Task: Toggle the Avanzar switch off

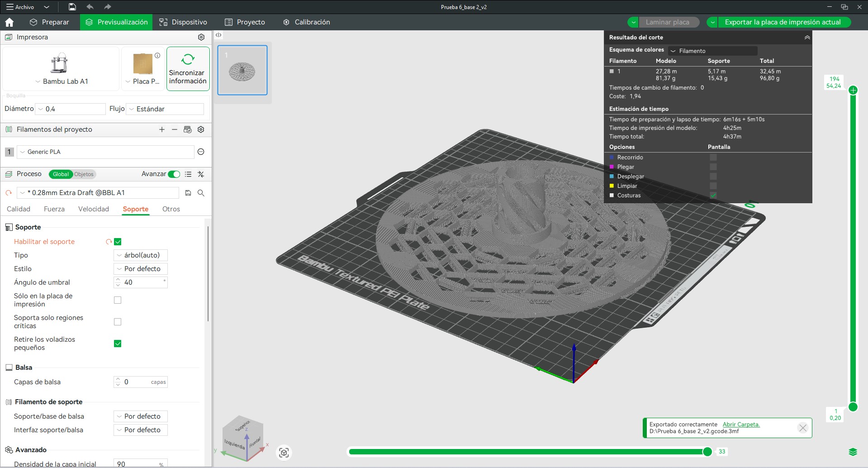Action: coord(174,174)
